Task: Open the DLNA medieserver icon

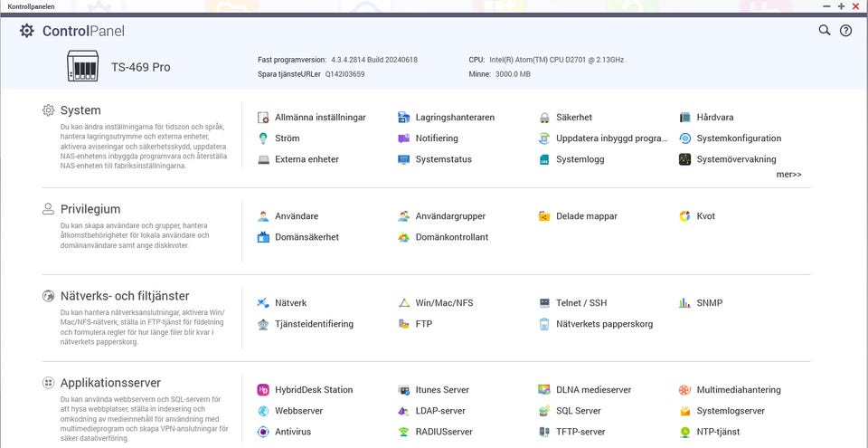Action: tap(545, 390)
